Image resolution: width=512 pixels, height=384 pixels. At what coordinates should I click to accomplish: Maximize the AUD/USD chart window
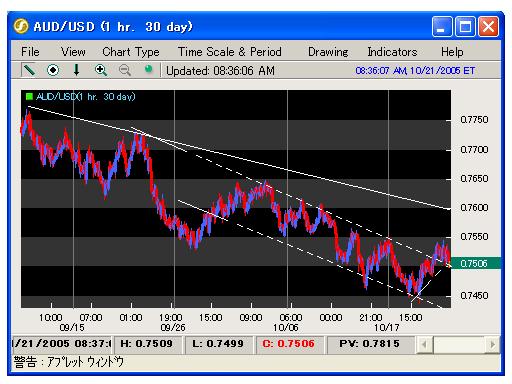click(x=465, y=26)
